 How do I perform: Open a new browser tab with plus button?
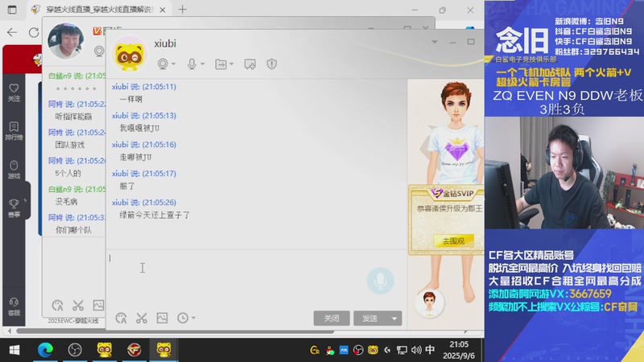click(183, 10)
